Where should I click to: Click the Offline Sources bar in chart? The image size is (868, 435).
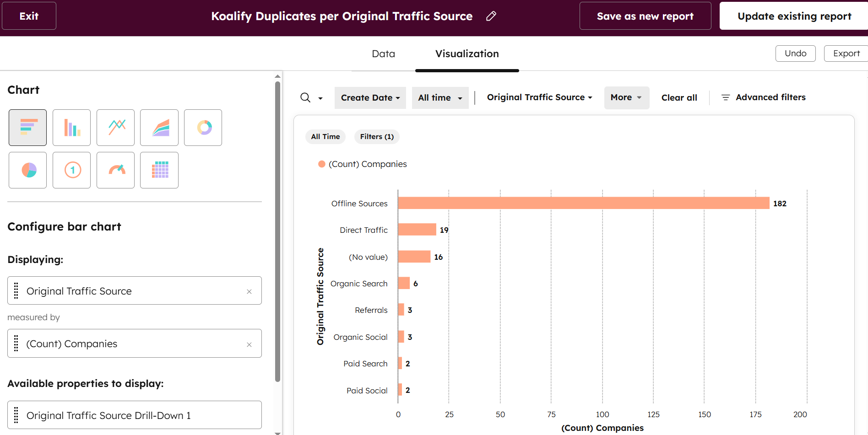point(583,203)
